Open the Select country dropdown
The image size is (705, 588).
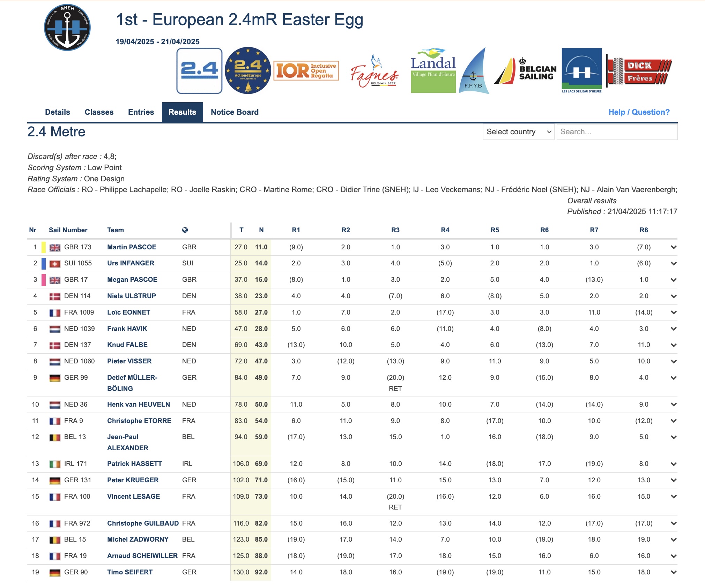coord(519,132)
